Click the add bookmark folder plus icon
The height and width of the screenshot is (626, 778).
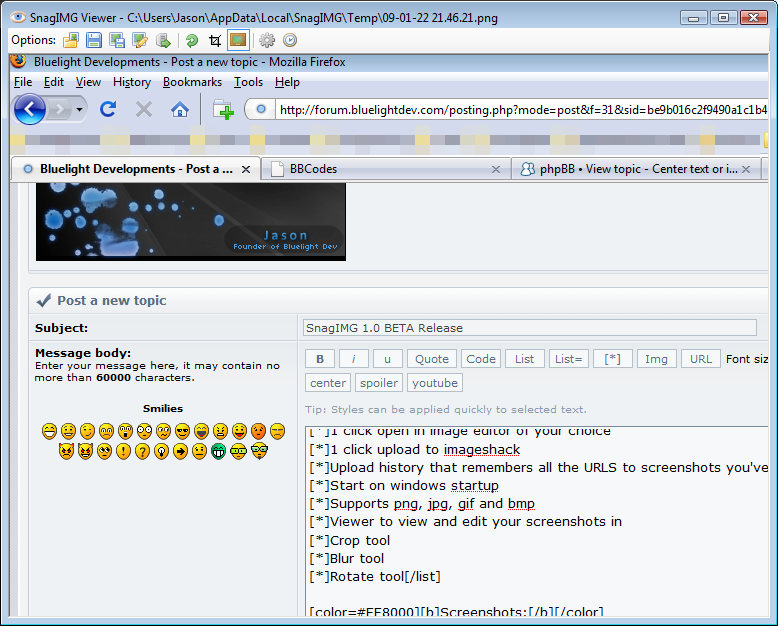223,109
